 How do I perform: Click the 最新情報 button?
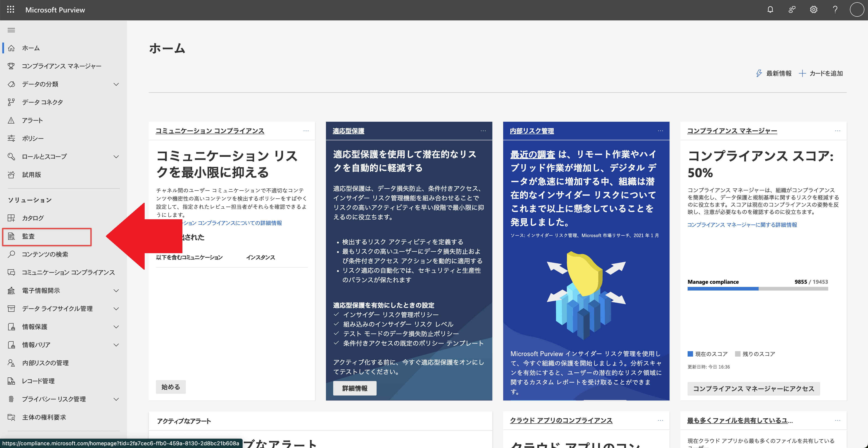click(x=774, y=74)
